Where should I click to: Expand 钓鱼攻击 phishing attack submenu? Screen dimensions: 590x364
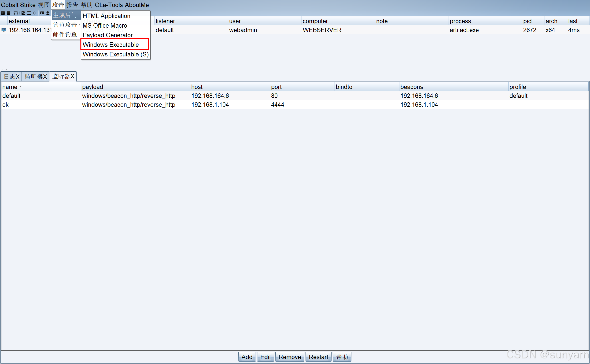tap(65, 25)
